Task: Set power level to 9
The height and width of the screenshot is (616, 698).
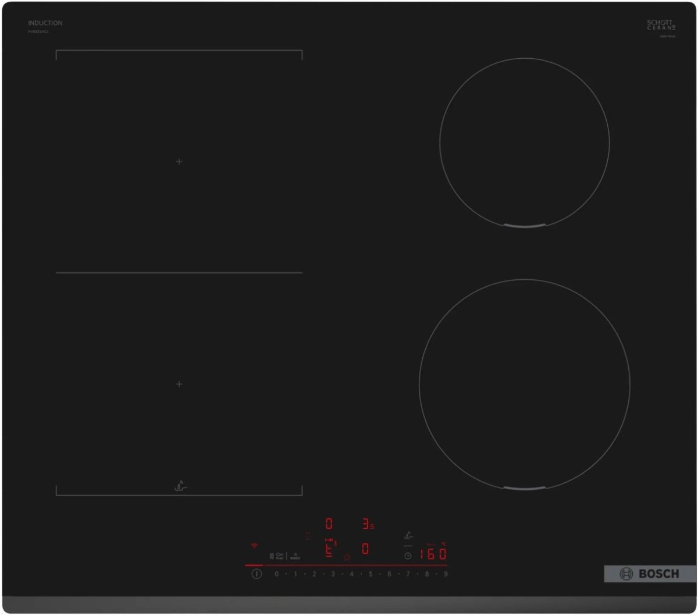Action: coord(446,574)
